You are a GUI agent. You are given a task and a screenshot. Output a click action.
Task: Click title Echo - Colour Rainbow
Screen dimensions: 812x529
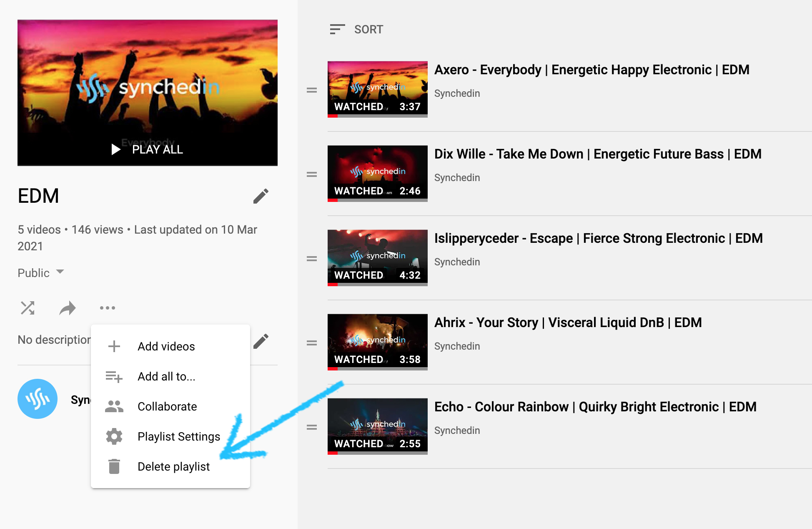[x=595, y=407]
